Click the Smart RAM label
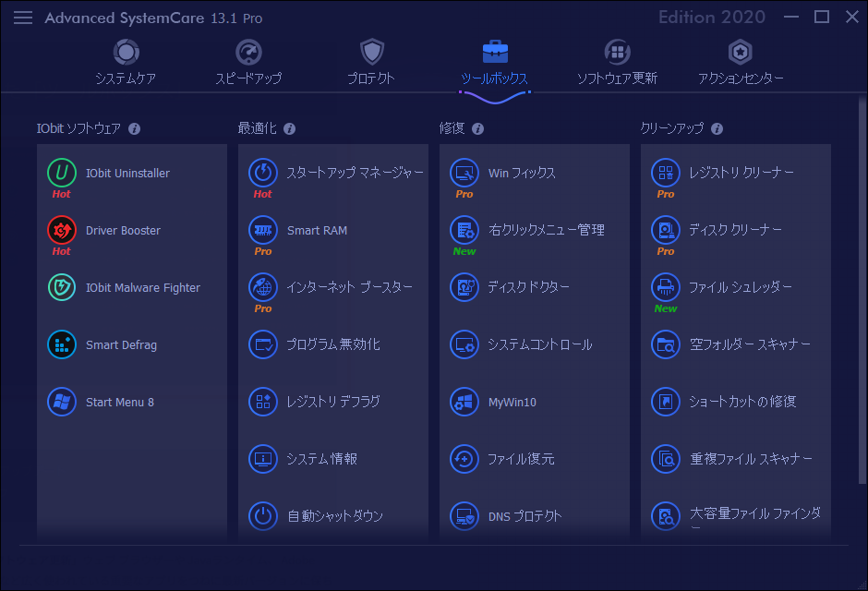This screenshot has height=591, width=868. click(x=318, y=230)
